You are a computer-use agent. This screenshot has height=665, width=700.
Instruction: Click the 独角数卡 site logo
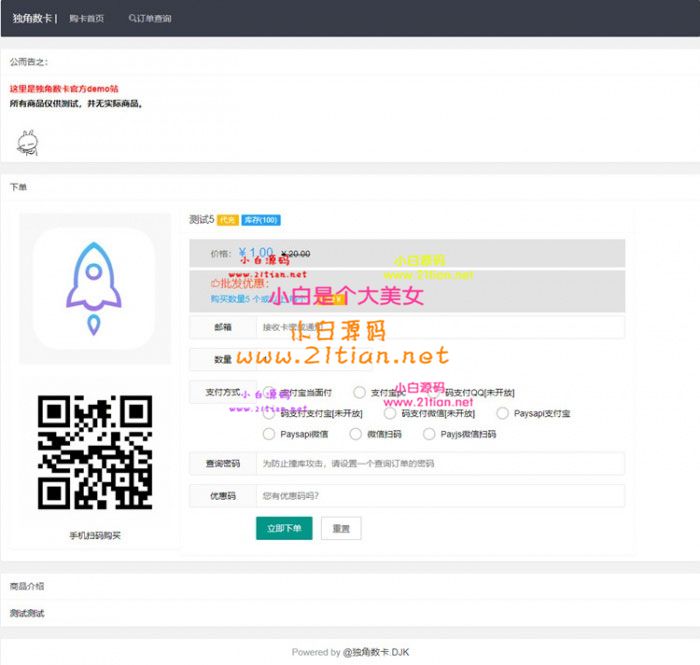coord(34,18)
